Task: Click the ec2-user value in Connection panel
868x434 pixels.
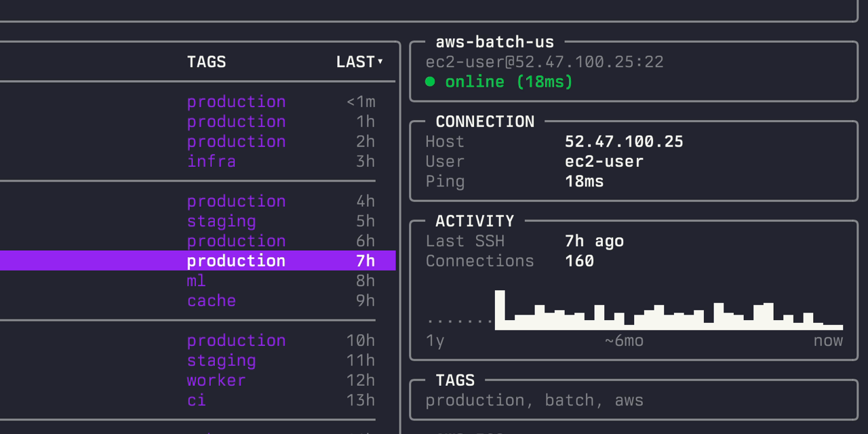Action: tap(604, 161)
